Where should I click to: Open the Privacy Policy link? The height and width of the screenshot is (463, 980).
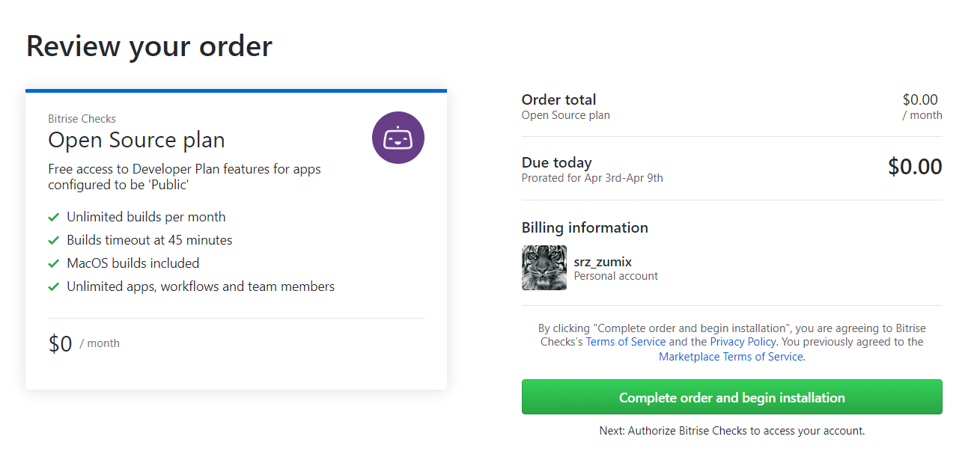743,342
